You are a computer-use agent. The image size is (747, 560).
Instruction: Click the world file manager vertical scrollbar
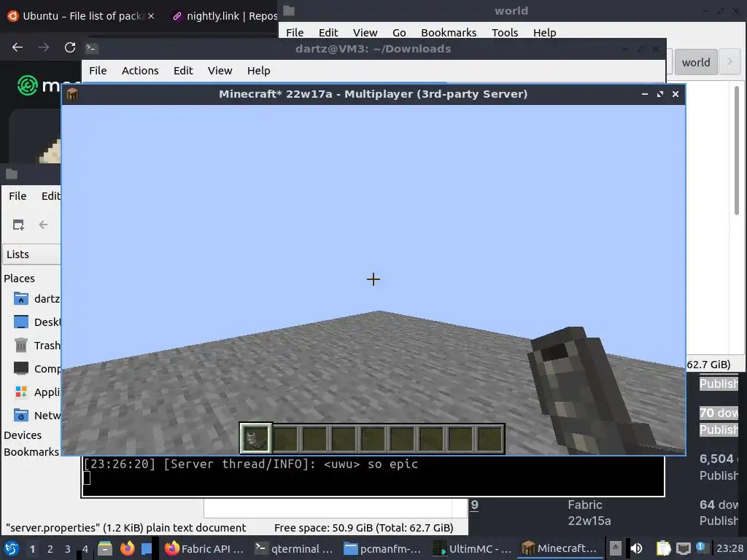pyautogui.click(x=737, y=150)
